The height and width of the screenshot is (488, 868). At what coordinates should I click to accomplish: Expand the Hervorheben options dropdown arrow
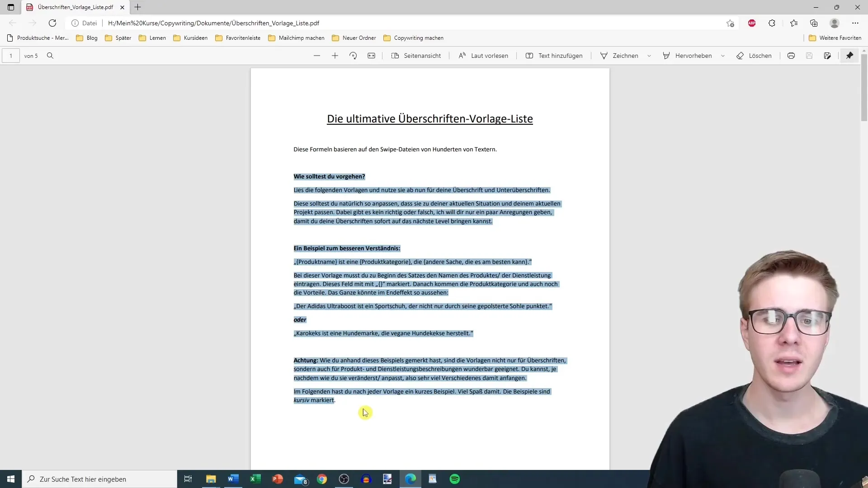pos(723,56)
